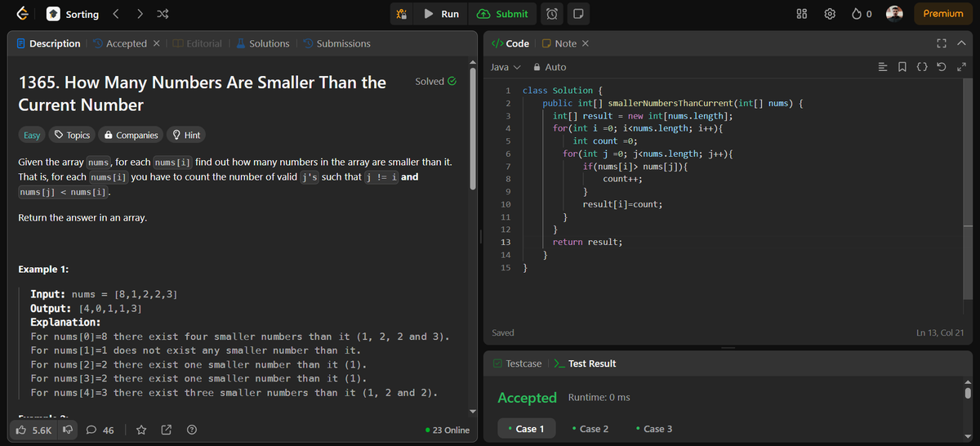Open the 46 comments
Viewport: 980px width, 446px height.
pos(100,430)
